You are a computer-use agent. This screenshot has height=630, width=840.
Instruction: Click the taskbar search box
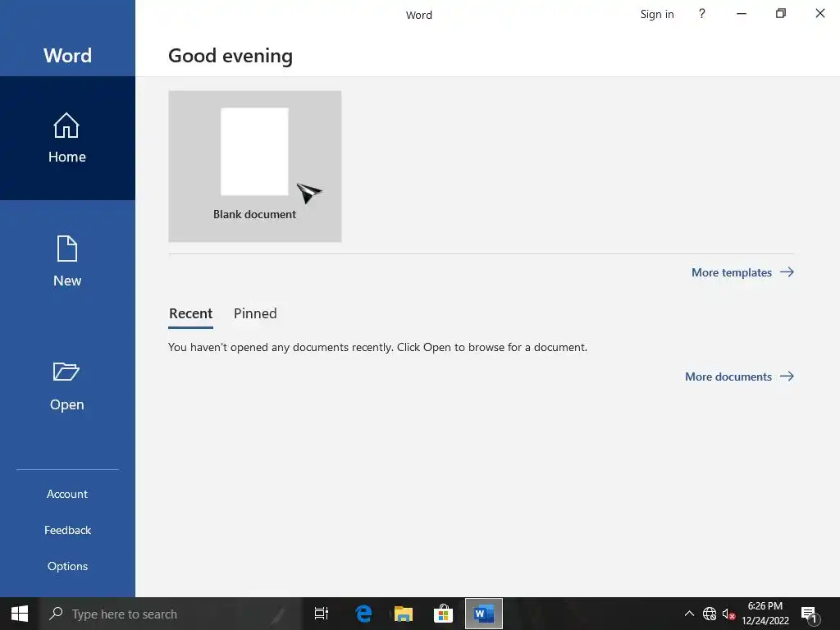pyautogui.click(x=171, y=614)
